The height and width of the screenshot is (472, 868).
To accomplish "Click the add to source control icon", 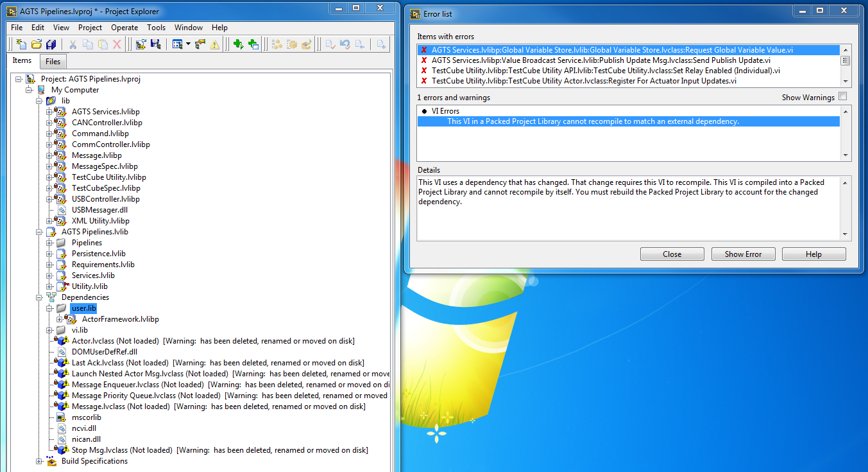I will pyautogui.click(x=381, y=44).
